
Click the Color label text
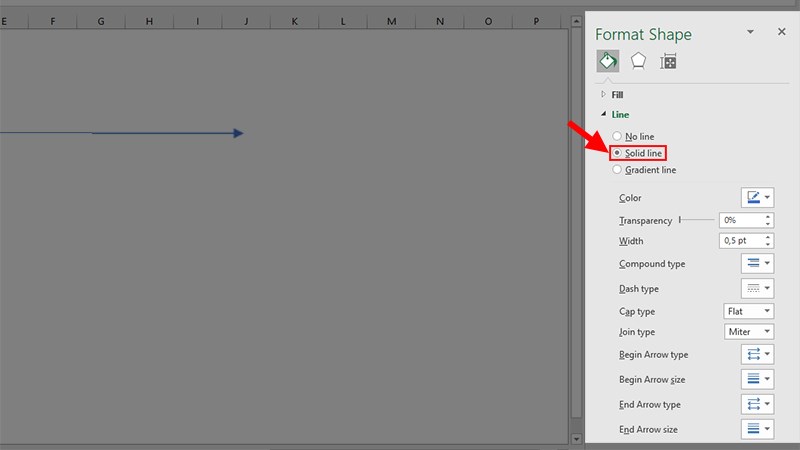click(630, 198)
